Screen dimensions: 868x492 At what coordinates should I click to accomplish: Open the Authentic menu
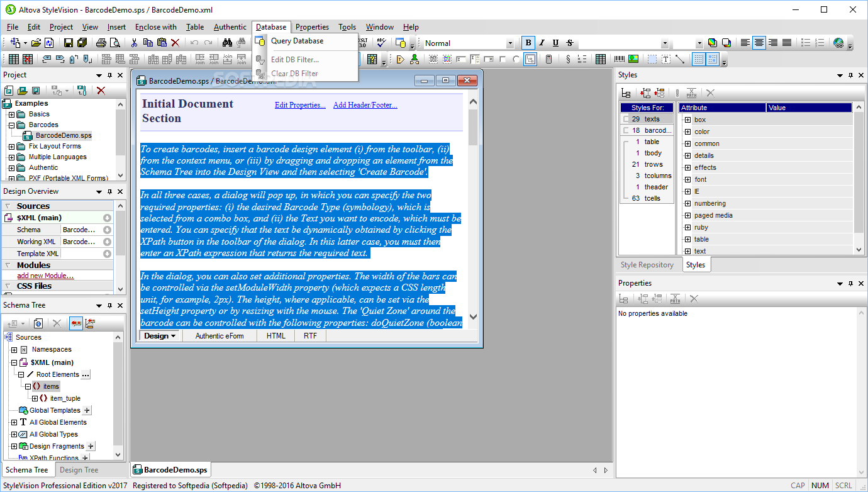pos(230,27)
